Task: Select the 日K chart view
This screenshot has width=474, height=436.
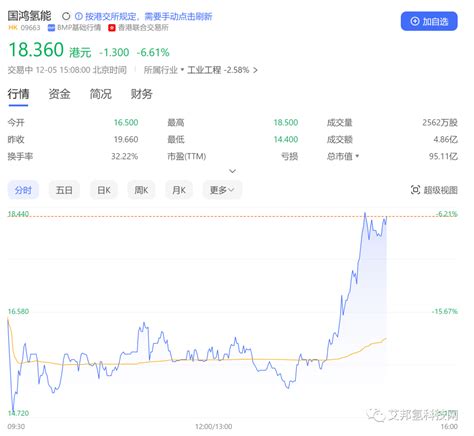Action: click(104, 190)
